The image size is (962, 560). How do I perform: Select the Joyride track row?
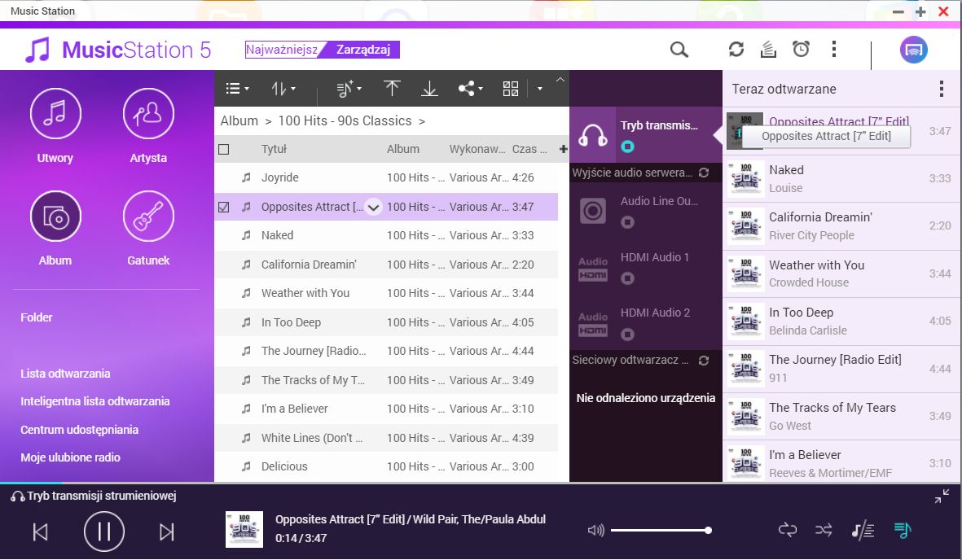click(386, 177)
